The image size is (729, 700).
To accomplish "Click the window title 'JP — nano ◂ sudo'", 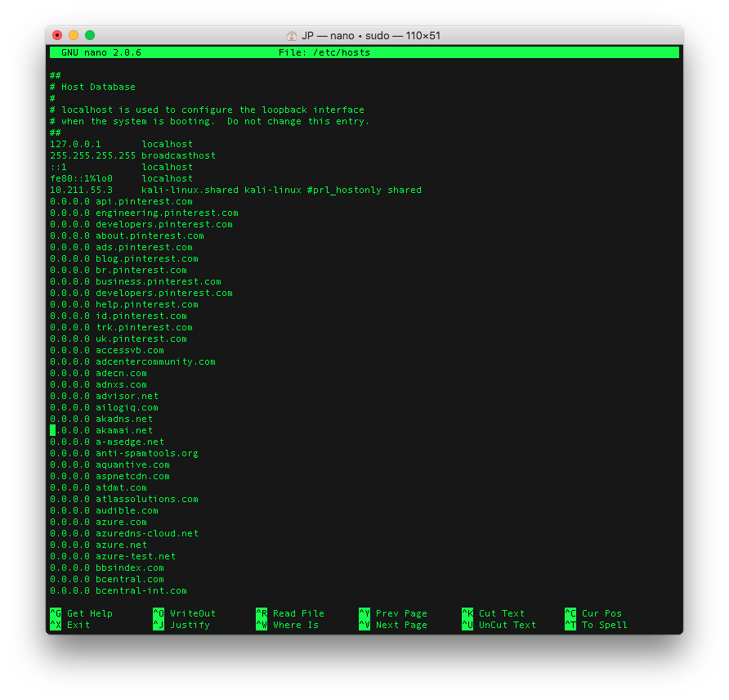I will pos(346,36).
